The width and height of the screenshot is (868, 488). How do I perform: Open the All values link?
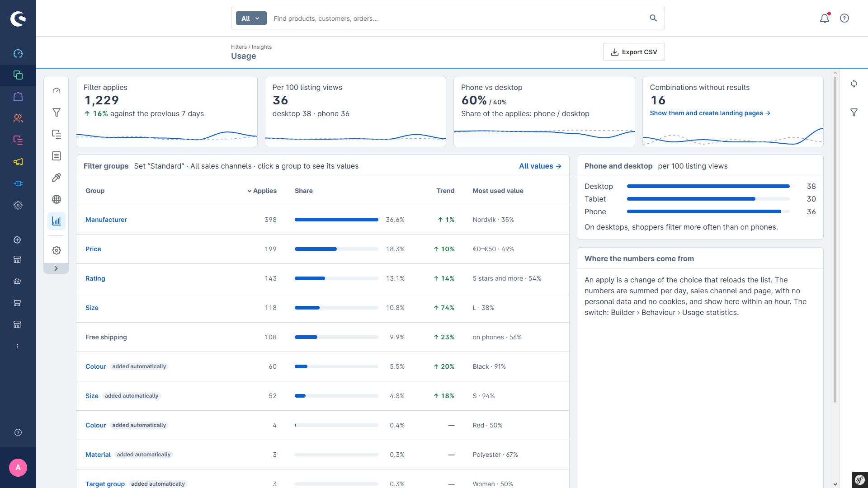[x=540, y=166]
